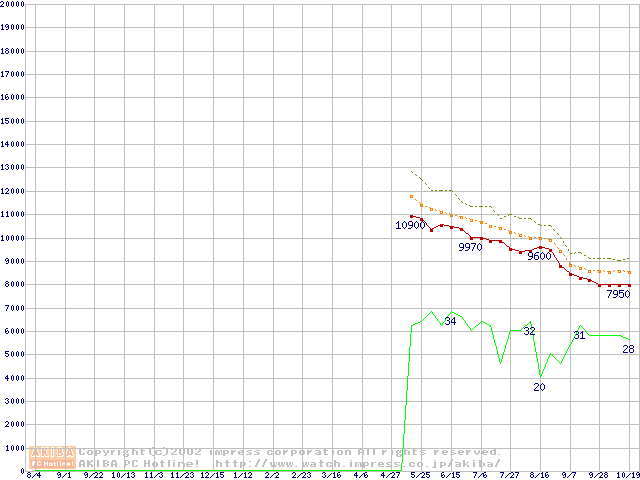The width and height of the screenshot is (640, 480).
Task: Select the 10000 value on y-axis
Action: [14, 237]
